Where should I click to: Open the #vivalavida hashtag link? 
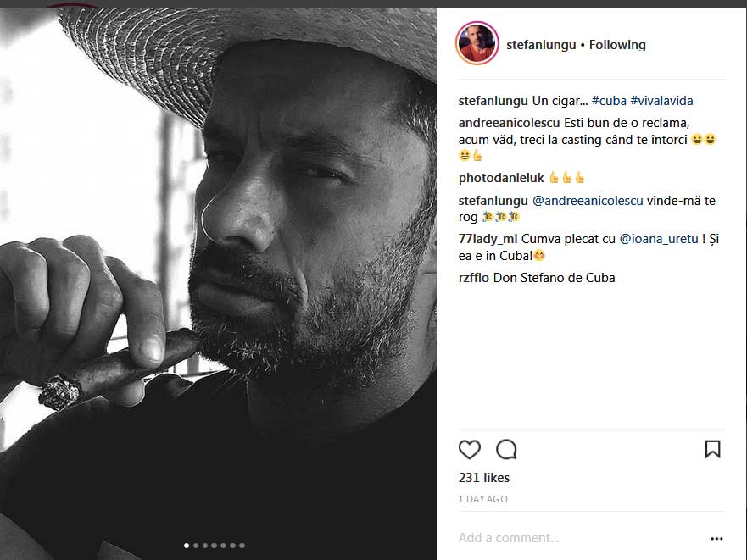661,101
